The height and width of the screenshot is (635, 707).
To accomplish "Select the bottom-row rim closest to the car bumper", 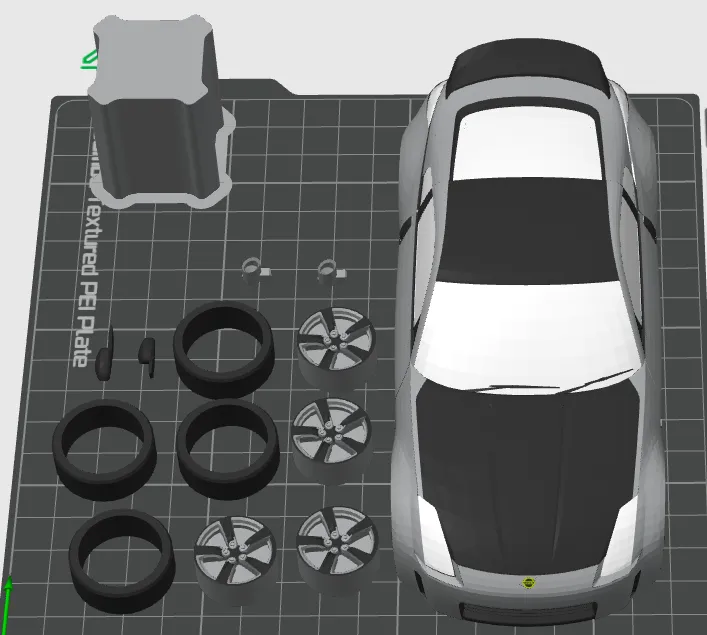I will pyautogui.click(x=337, y=548).
